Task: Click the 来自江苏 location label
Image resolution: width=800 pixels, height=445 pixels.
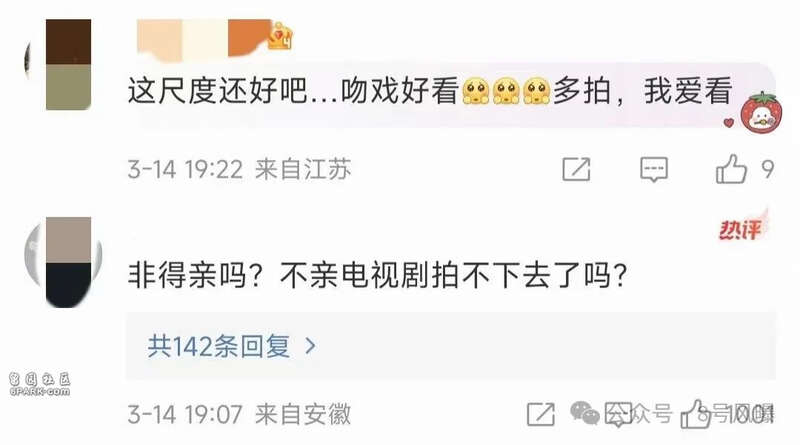Action: coord(303,169)
